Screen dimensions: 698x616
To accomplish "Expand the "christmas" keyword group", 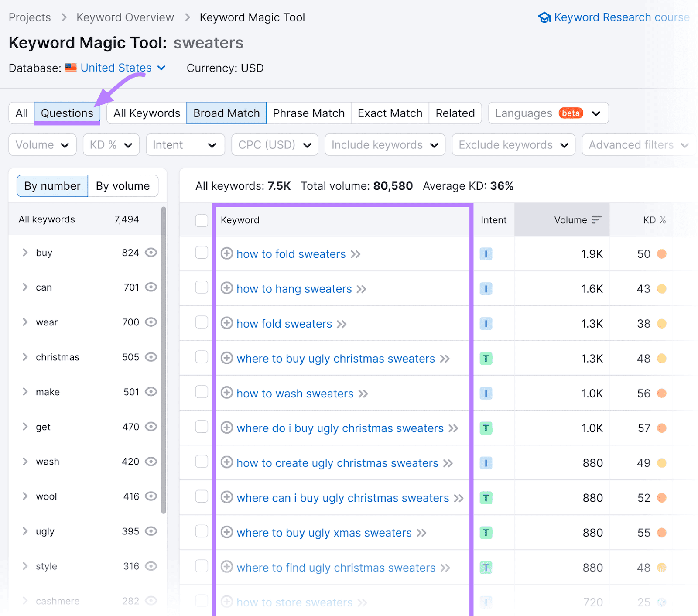I will (x=25, y=357).
